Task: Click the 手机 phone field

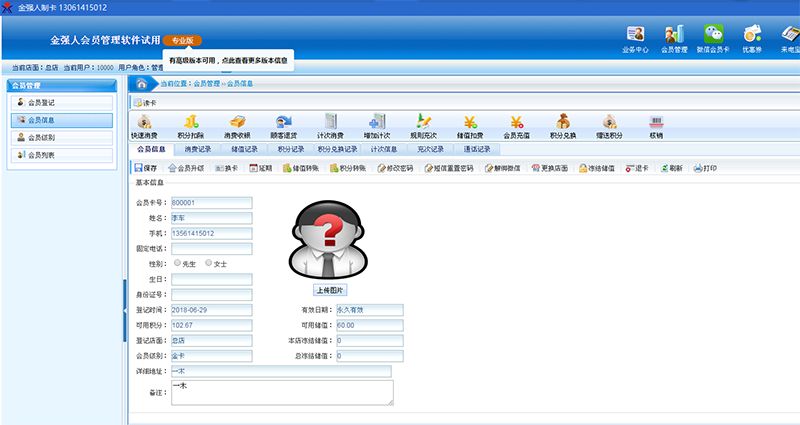Action: (x=212, y=233)
